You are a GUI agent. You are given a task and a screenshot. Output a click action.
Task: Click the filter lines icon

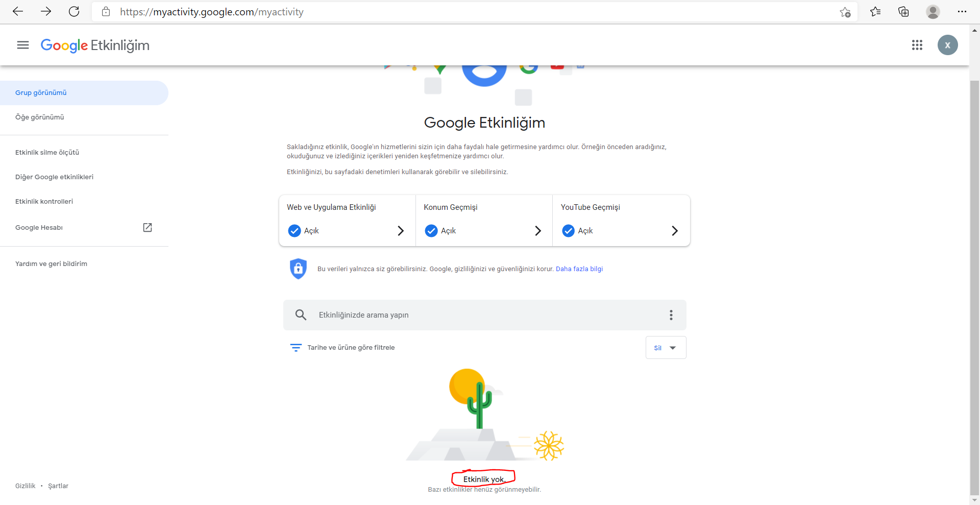(x=296, y=348)
